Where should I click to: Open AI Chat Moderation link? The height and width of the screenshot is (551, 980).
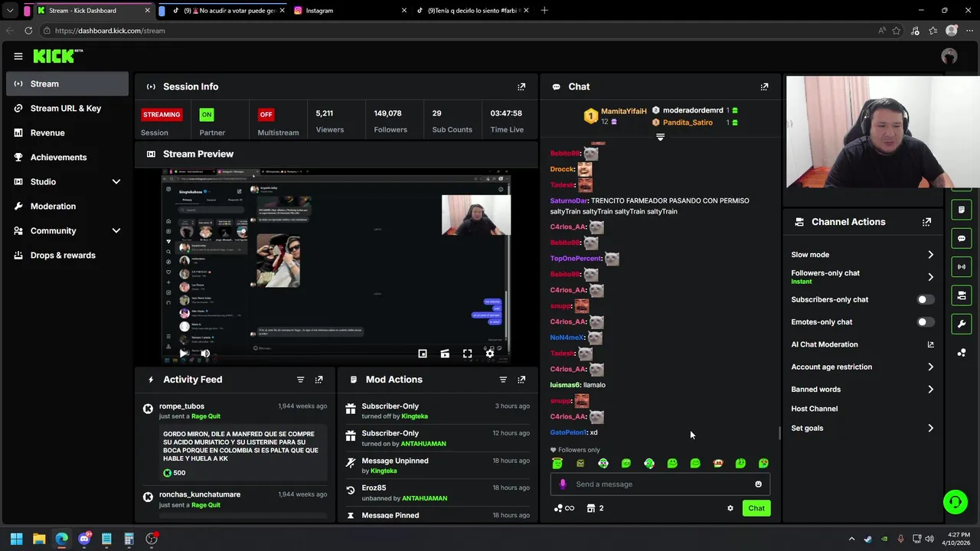(862, 344)
